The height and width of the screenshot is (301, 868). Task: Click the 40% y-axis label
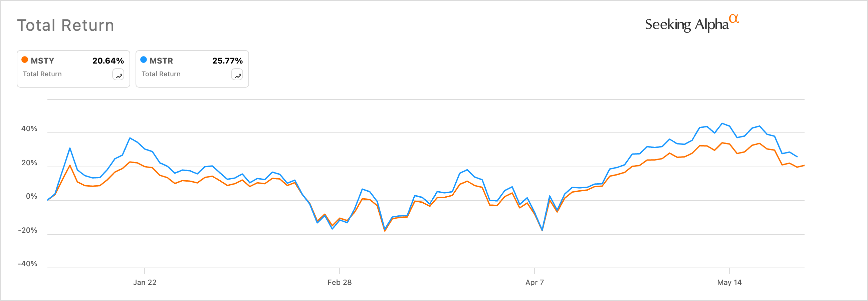coord(29,128)
